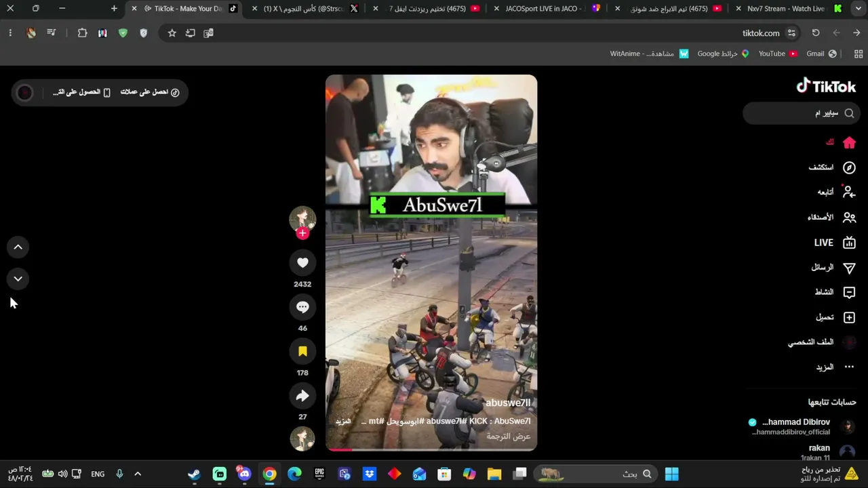Open استكشف (Explore) in the sidebar

coord(831,167)
